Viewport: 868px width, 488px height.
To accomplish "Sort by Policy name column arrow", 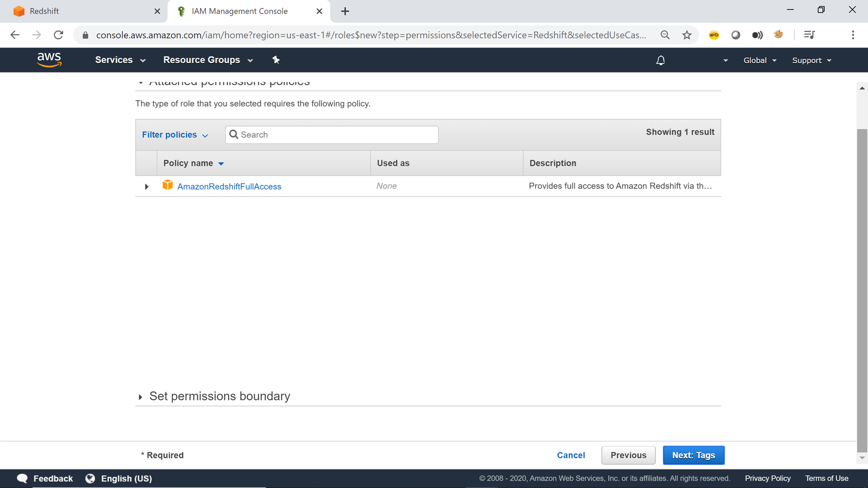I will point(221,164).
